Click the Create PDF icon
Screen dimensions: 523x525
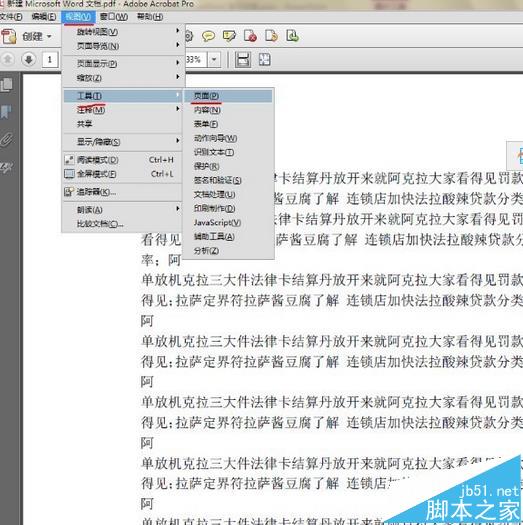point(9,36)
